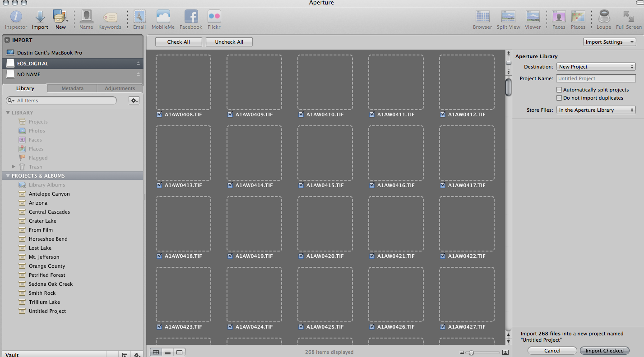Image resolution: width=644 pixels, height=357 pixels.
Task: Click the Import Checked button
Action: point(604,351)
